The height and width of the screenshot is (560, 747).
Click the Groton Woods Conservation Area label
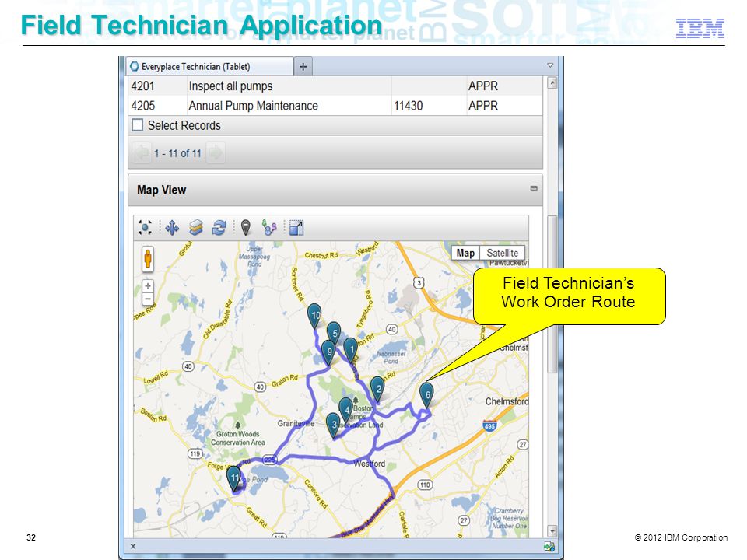click(238, 438)
